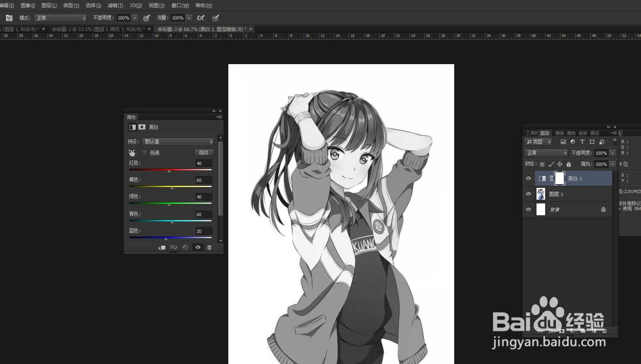Activate the on-image hand adjustment tool
The image size is (641, 364).
132,153
